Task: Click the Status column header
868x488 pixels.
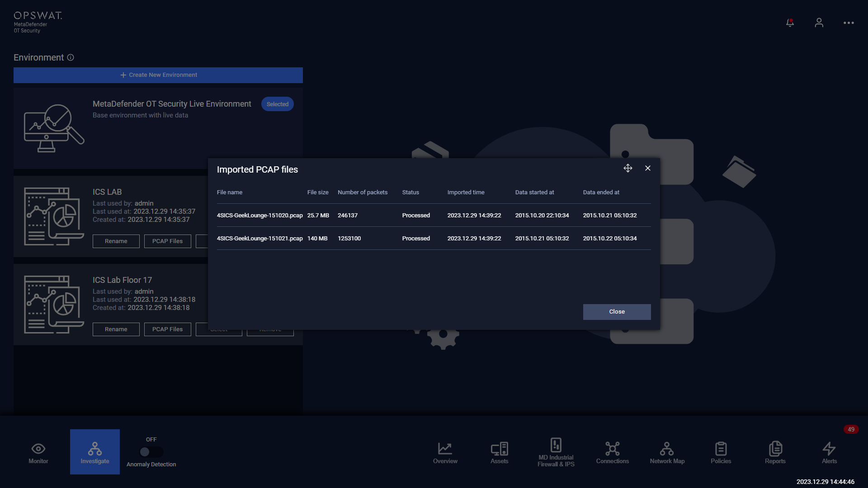Action: pyautogui.click(x=410, y=192)
